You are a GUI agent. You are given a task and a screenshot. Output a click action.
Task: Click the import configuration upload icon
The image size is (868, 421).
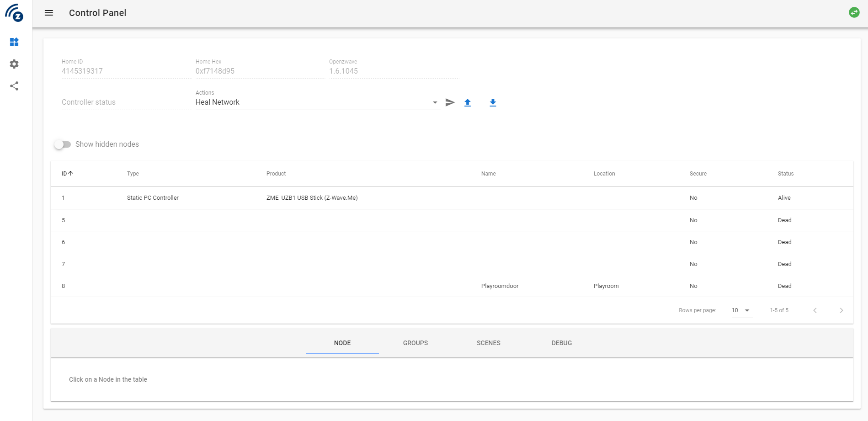[468, 102]
